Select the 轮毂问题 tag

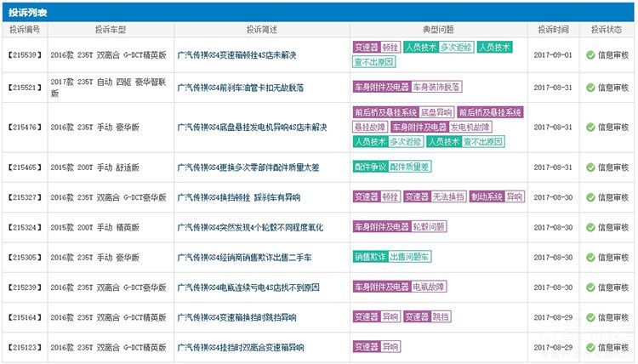pyautogui.click(x=429, y=227)
